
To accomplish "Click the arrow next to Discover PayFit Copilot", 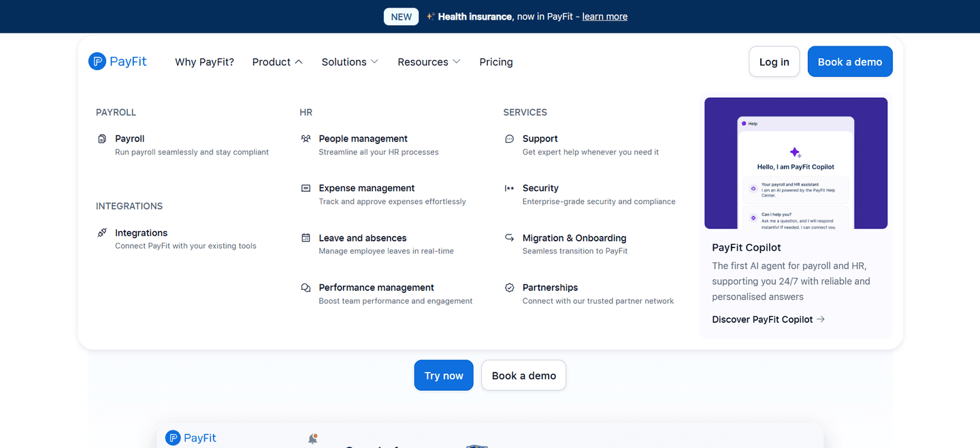I will [x=821, y=319].
